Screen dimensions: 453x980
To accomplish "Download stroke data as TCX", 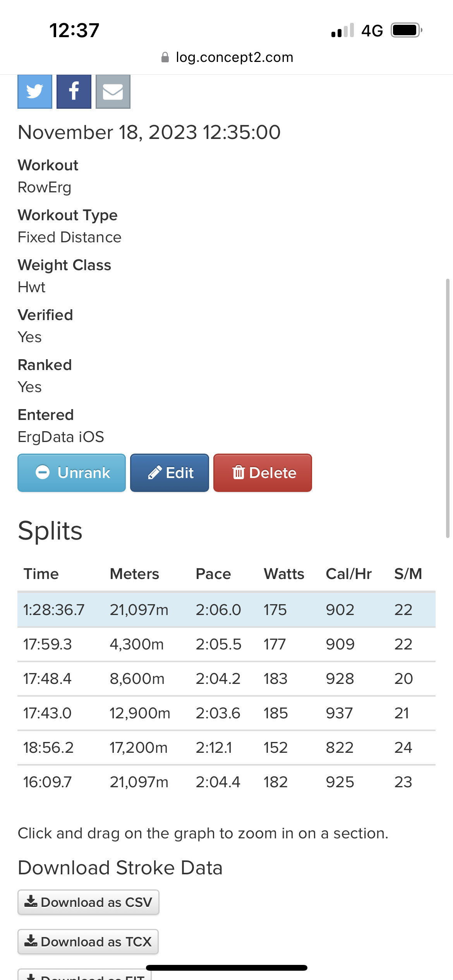I will (x=88, y=942).
